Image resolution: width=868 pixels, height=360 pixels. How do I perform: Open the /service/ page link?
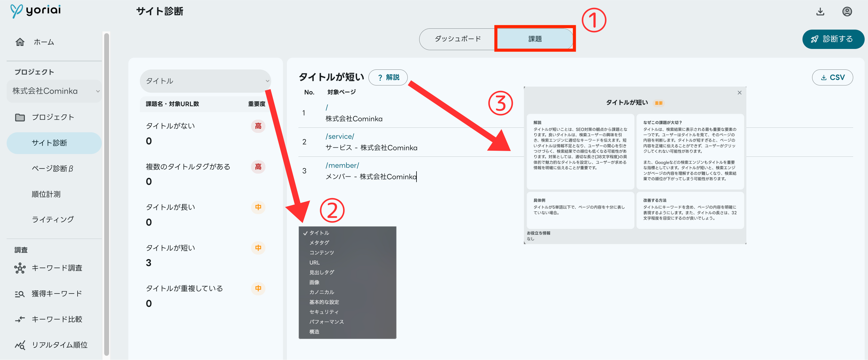point(340,137)
